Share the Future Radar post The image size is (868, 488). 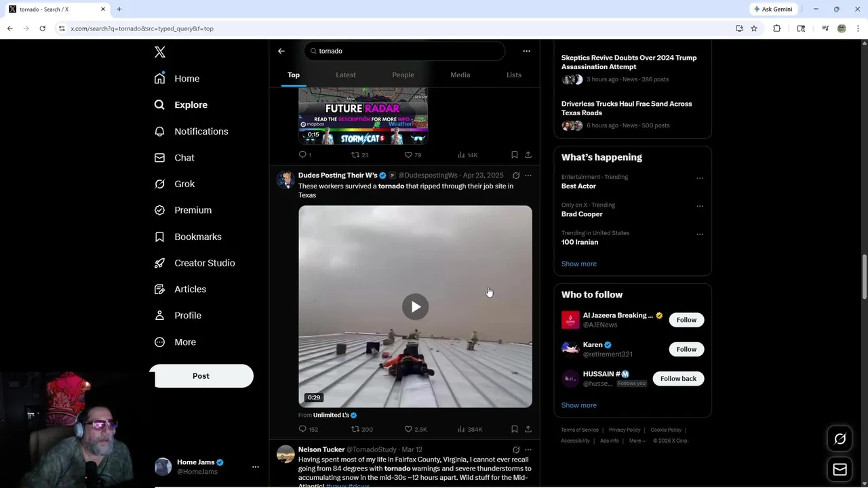[x=528, y=155]
